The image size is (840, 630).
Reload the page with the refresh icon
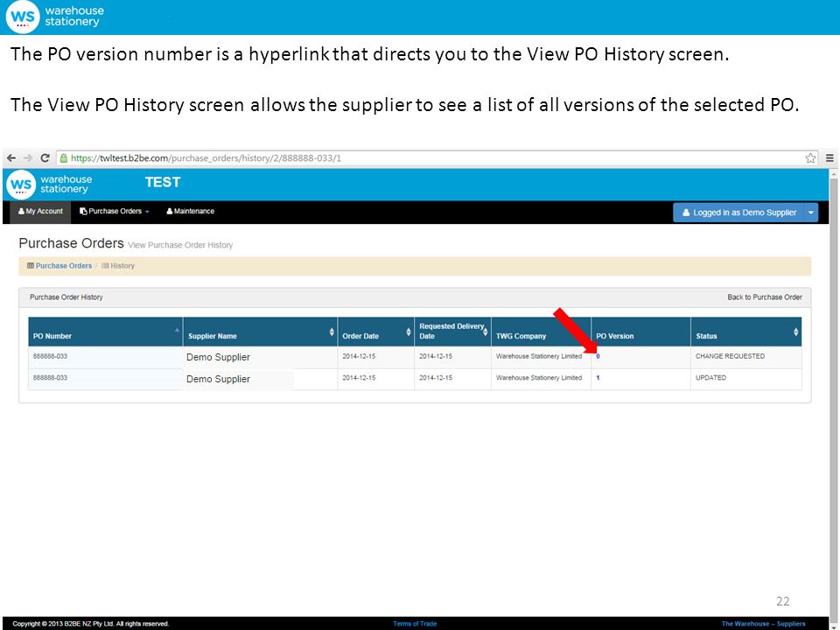(45, 158)
